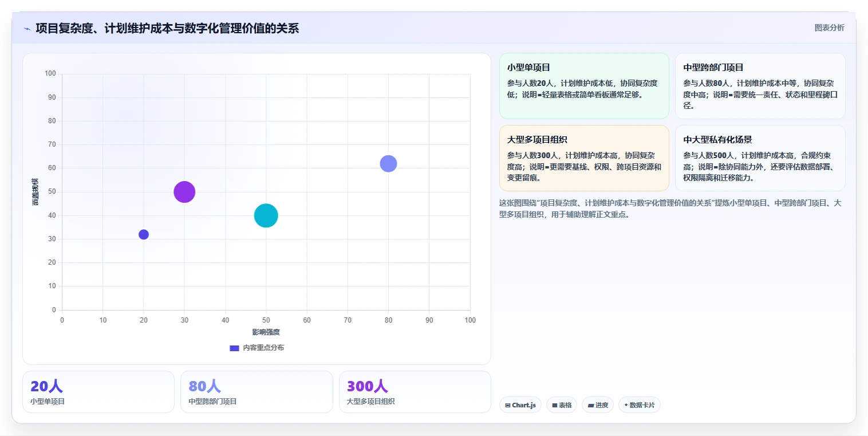Image resolution: width=868 pixels, height=436 pixels.
Task: Click the 表格 tag chip
Action: (562, 405)
